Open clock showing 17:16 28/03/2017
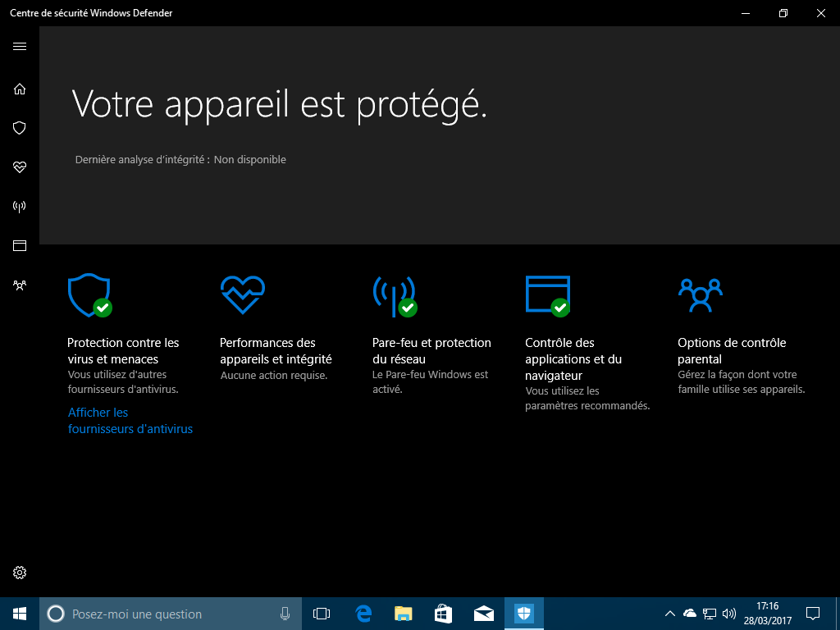This screenshot has height=630, width=840. 767,614
